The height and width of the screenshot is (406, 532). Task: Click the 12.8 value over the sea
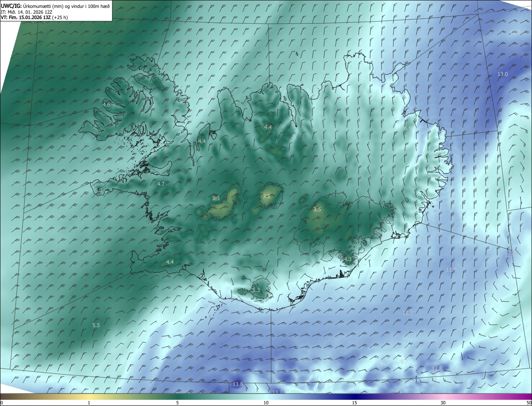tap(437, 368)
